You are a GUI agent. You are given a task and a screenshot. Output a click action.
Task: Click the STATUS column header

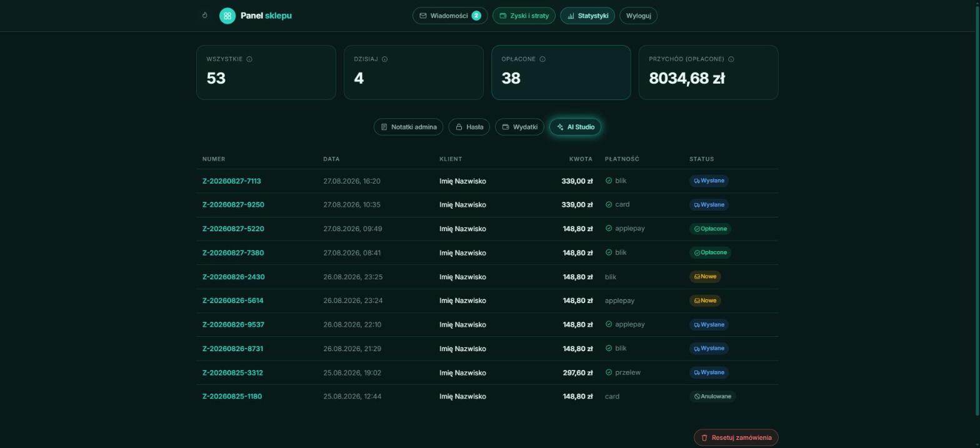[x=701, y=159]
